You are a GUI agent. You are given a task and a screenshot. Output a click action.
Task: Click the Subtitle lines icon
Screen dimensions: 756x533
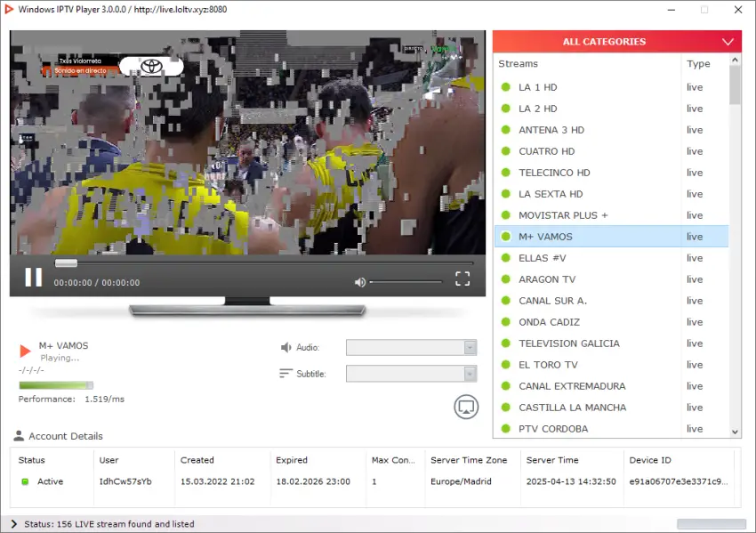286,374
